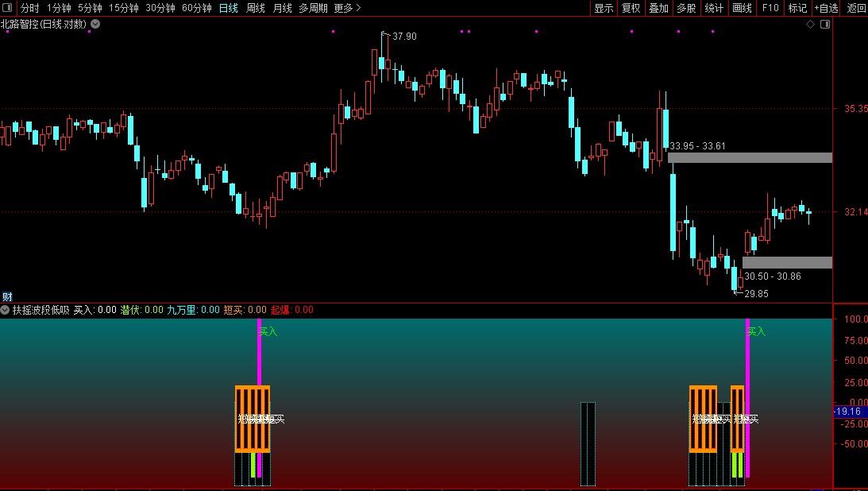Select the 15分钟 period tab
Viewport: 868px width, 491px height.
pos(123,8)
